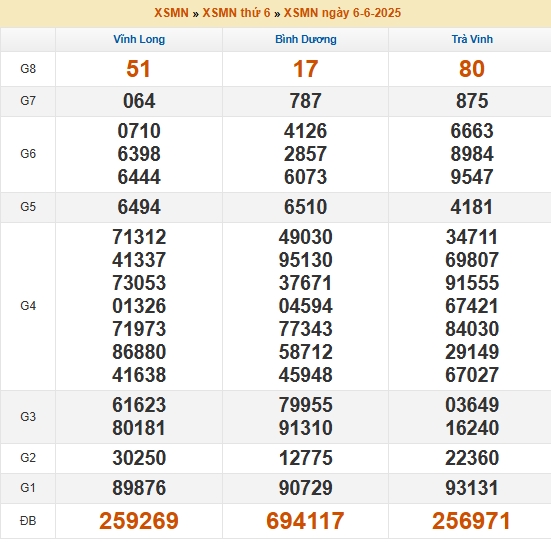Click G3 number 61623
Viewport: 551px width, 542px height.
139,405
